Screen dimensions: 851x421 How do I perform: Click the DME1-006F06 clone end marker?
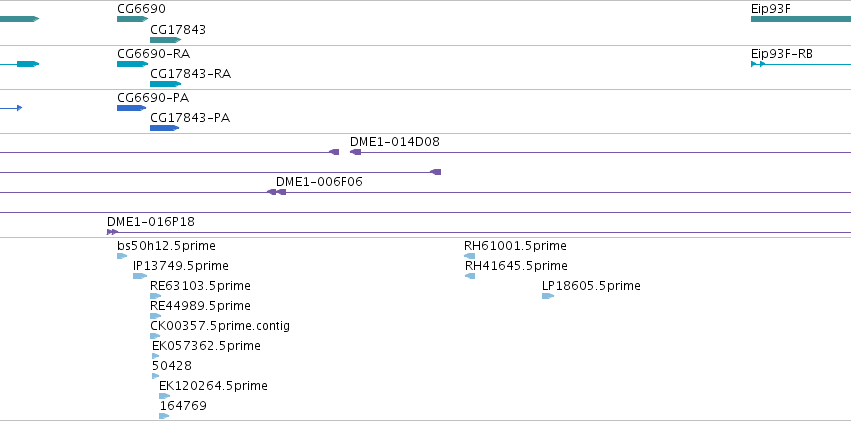pyautogui.click(x=276, y=192)
